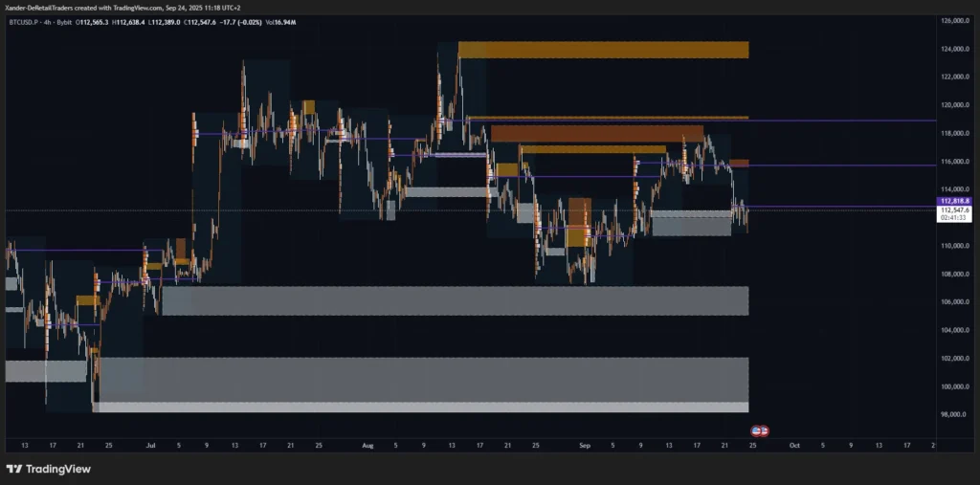Screen dimensions: 980x485
Task: Click the 126,000.0 price axis label
Action: click(x=954, y=21)
